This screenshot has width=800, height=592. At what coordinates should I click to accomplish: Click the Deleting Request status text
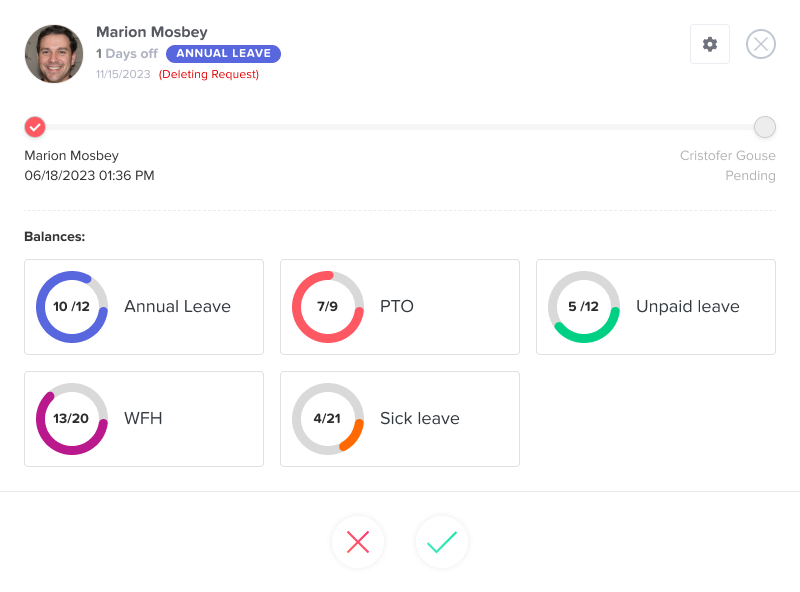[209, 74]
